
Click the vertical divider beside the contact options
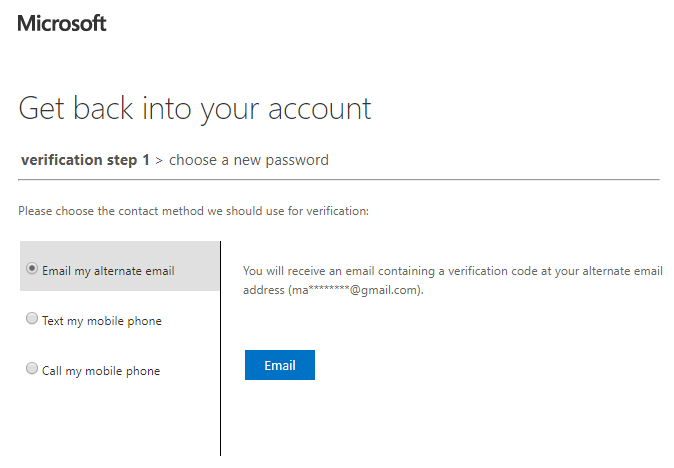pos(220,400)
